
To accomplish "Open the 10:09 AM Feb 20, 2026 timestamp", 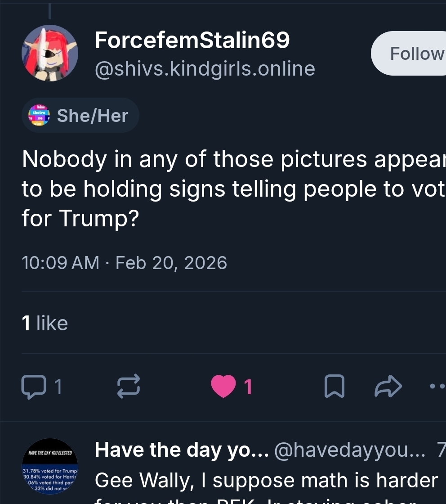I will point(124,263).
